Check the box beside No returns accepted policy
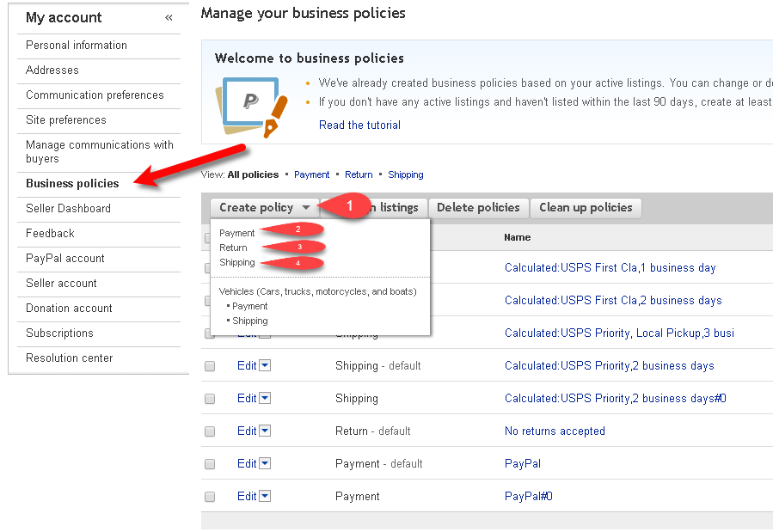773x532 pixels. pos(209,431)
